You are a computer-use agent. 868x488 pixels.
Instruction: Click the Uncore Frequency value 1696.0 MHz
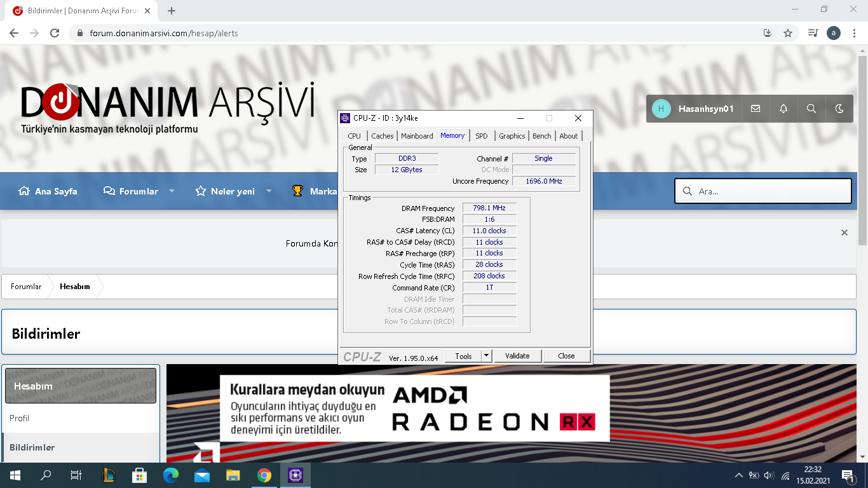point(544,181)
